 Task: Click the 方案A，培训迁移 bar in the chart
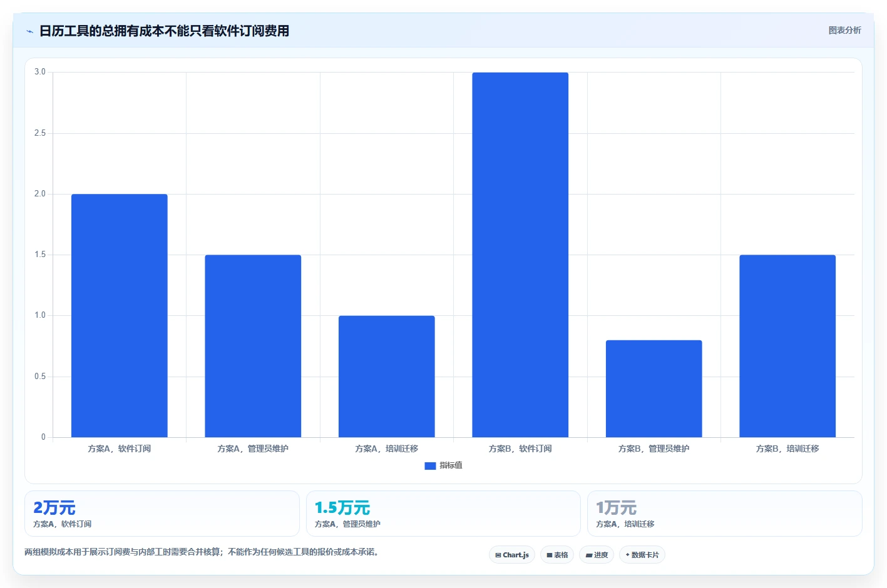pos(387,377)
